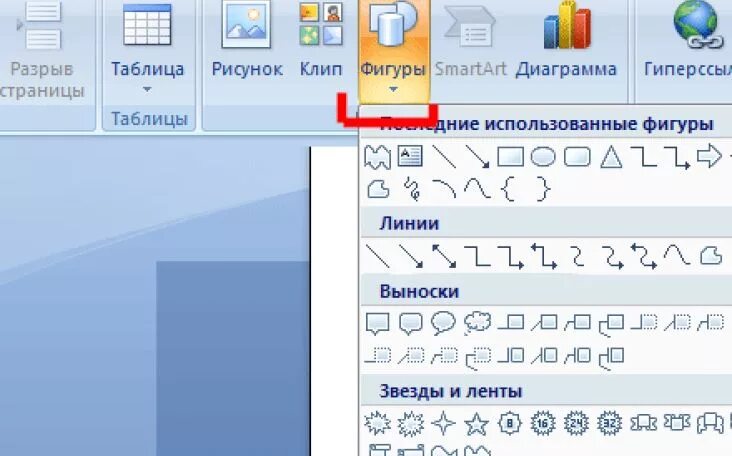732x456 pixels.
Task: Expand the Таблица dropdown arrow
Action: tap(148, 89)
